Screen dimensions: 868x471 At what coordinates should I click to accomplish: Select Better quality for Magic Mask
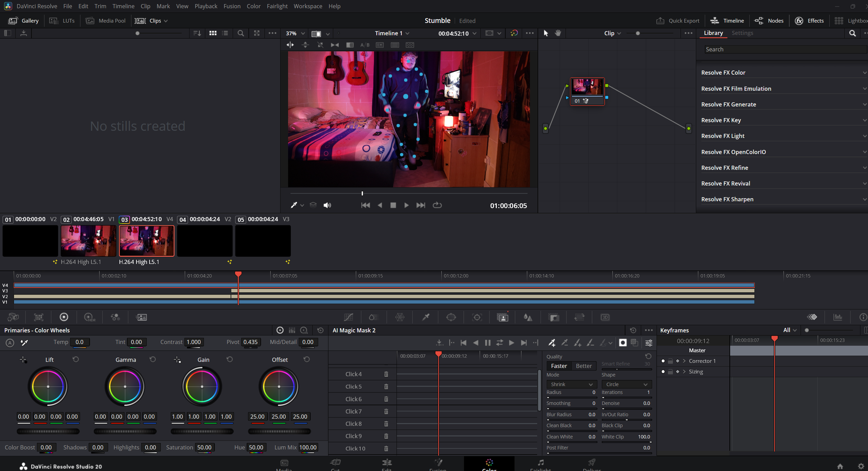coord(583,366)
